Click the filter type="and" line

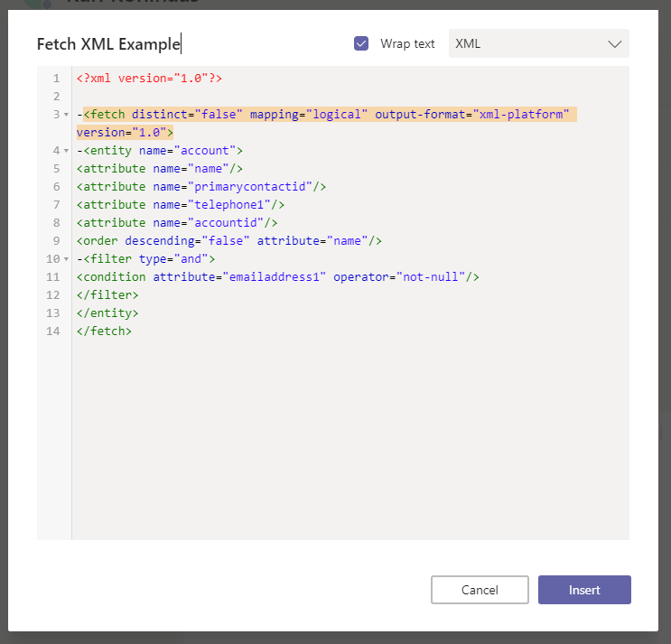point(146,259)
